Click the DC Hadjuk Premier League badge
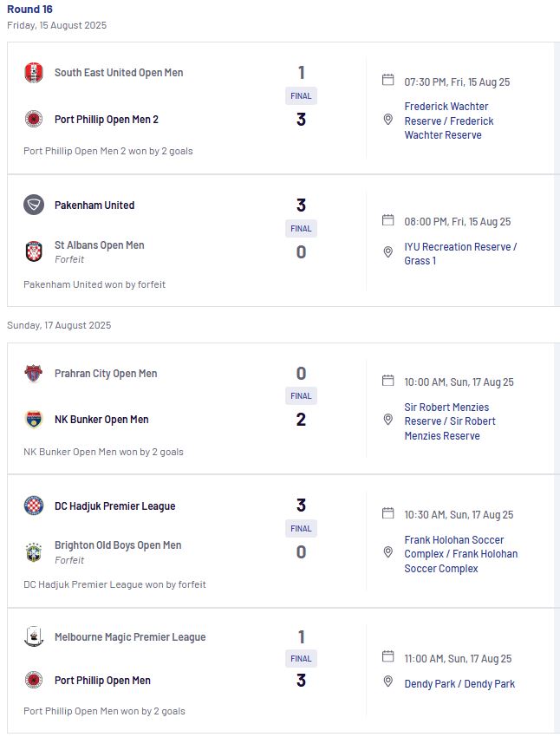 pyautogui.click(x=33, y=505)
